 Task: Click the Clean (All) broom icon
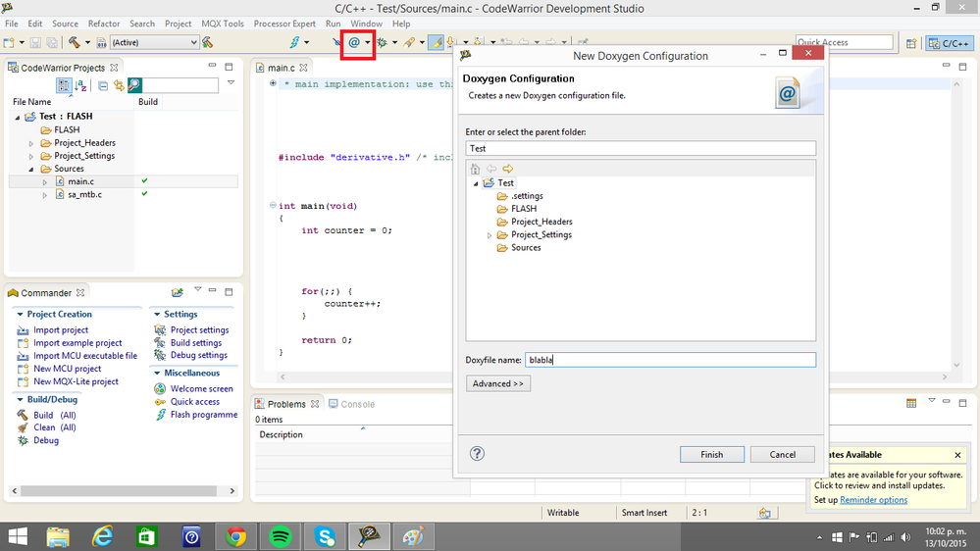point(23,427)
